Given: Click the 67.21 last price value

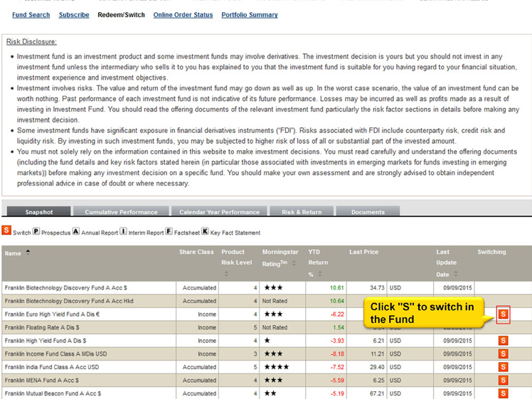Looking at the screenshot, I should [377, 393].
